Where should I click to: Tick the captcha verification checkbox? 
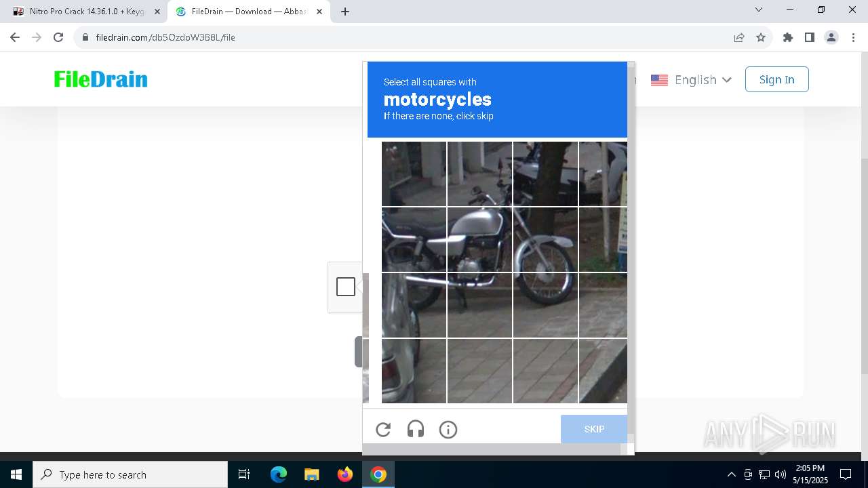[346, 287]
